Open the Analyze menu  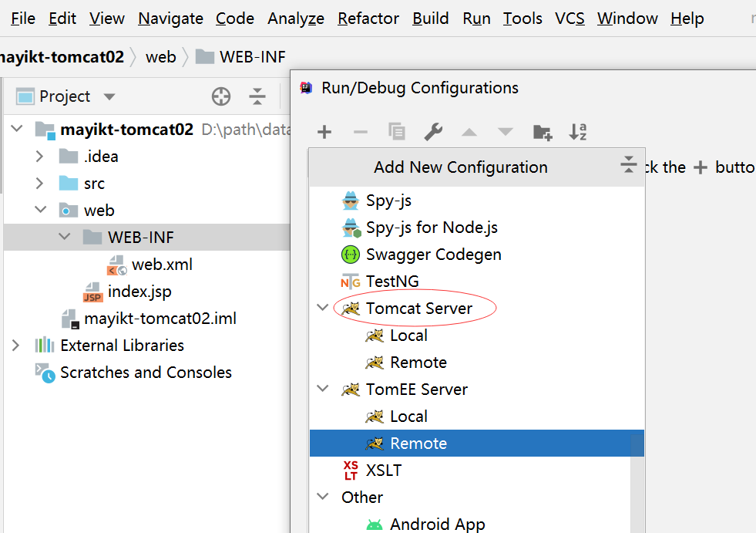(x=295, y=18)
